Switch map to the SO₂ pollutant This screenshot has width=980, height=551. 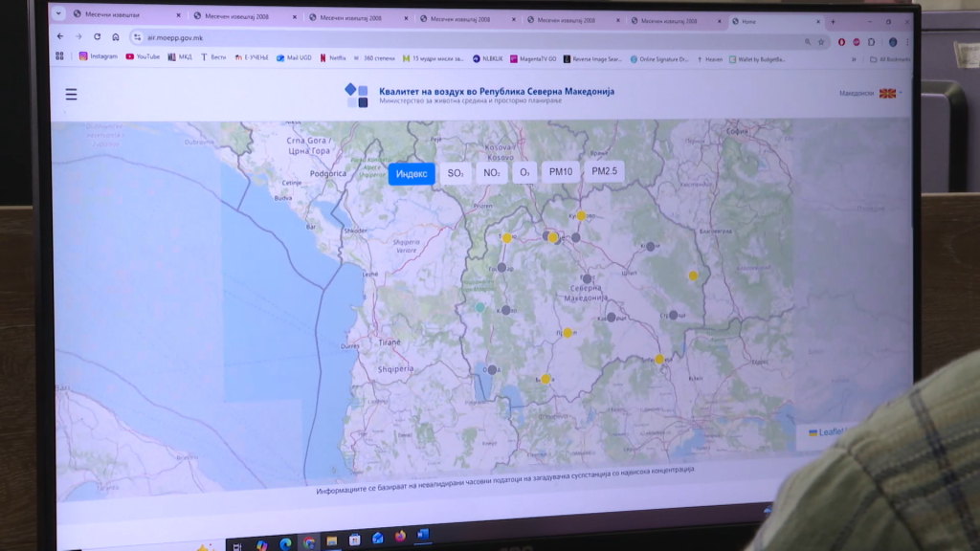tap(456, 173)
